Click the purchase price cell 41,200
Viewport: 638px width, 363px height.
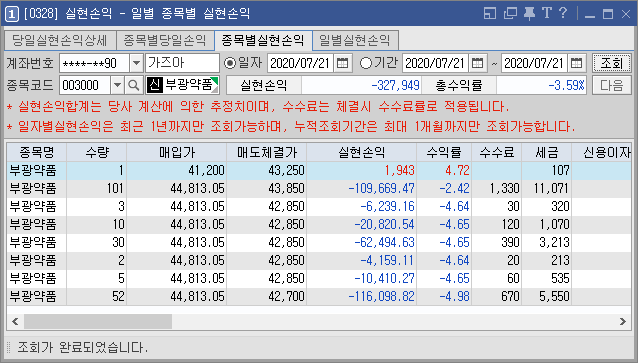(x=177, y=171)
